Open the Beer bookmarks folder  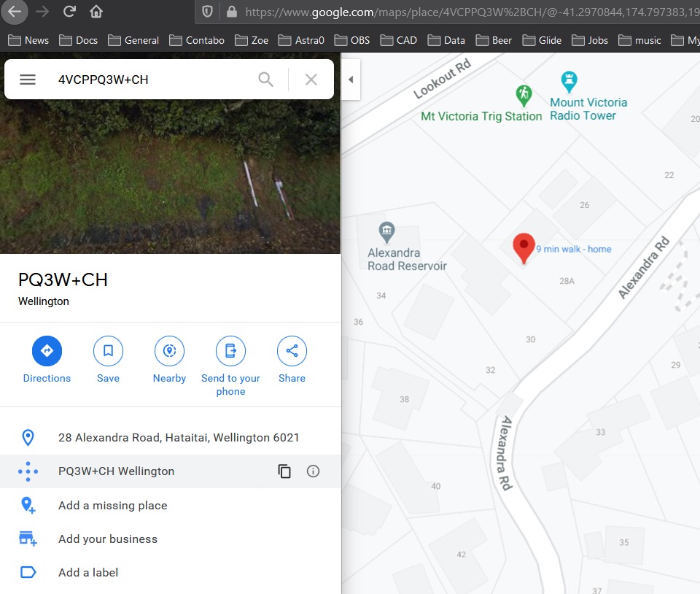tap(494, 40)
